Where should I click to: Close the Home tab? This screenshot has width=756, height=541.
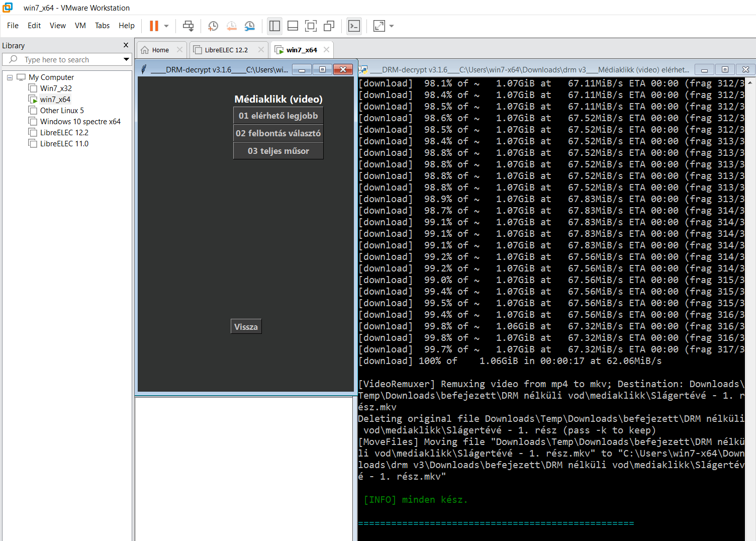pos(179,50)
